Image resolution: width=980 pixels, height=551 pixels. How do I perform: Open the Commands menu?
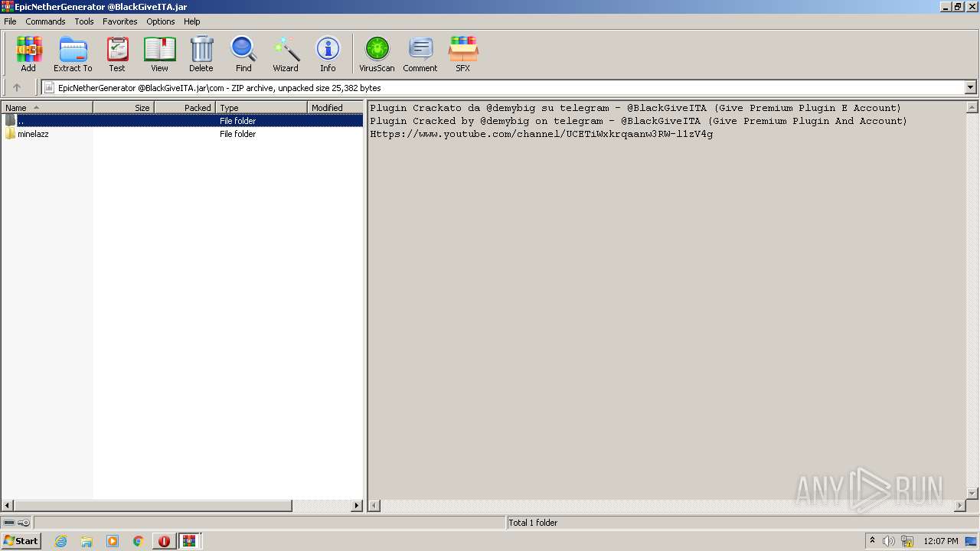(45, 21)
